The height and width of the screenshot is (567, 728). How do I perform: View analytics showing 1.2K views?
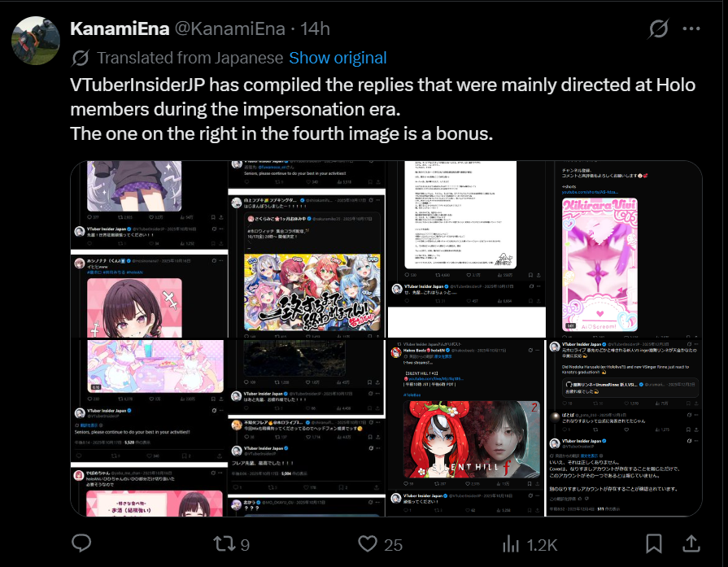pos(530,544)
